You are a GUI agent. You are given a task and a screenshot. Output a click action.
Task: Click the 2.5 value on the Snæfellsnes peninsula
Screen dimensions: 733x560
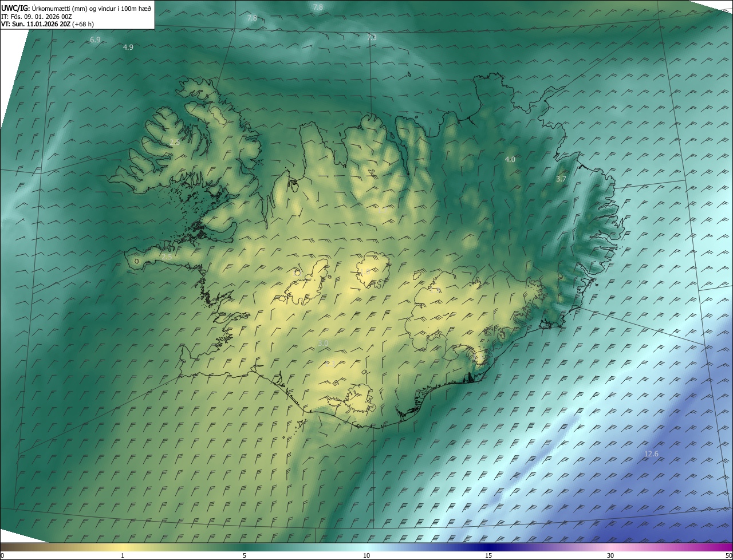pyautogui.click(x=167, y=257)
